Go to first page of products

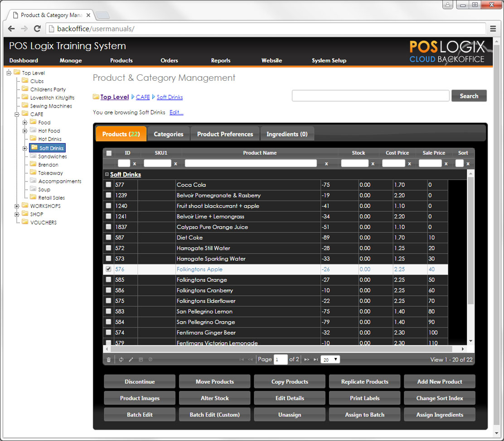click(x=242, y=360)
